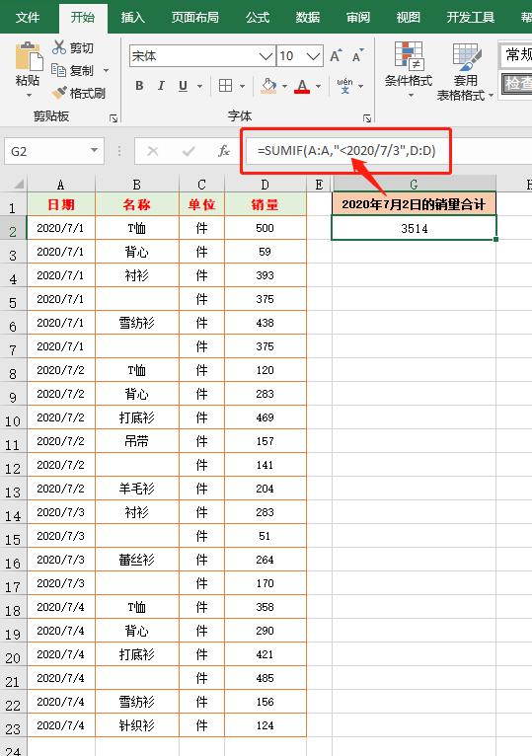Viewport: 532px width, 756px height.
Task: Apply cell borders icon
Action: pyautogui.click(x=225, y=86)
